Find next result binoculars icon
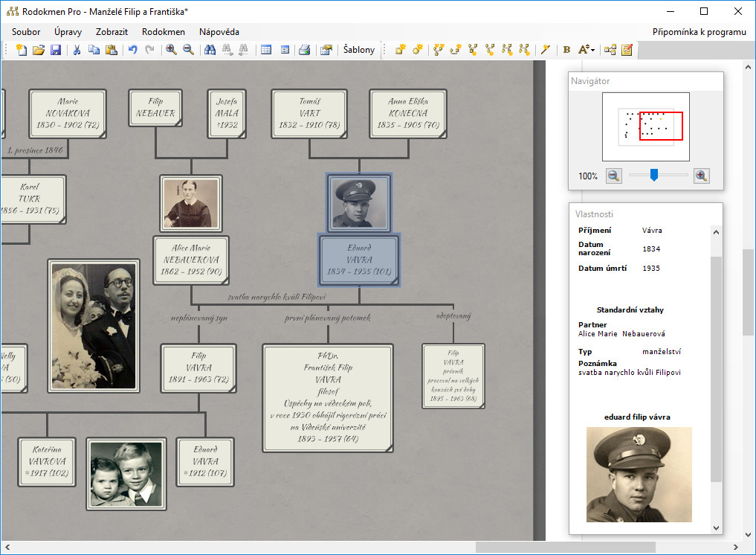Screen dimensions: 756x555 (227, 50)
